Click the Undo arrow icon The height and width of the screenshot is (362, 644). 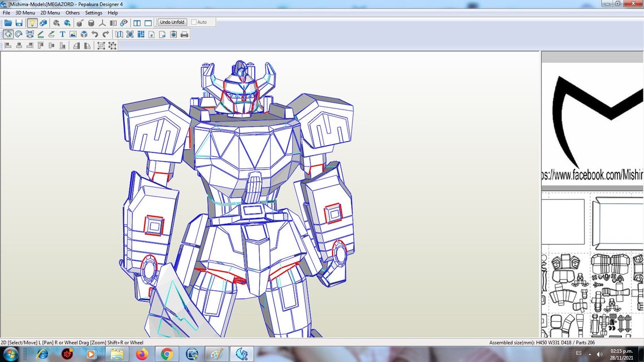[95, 34]
